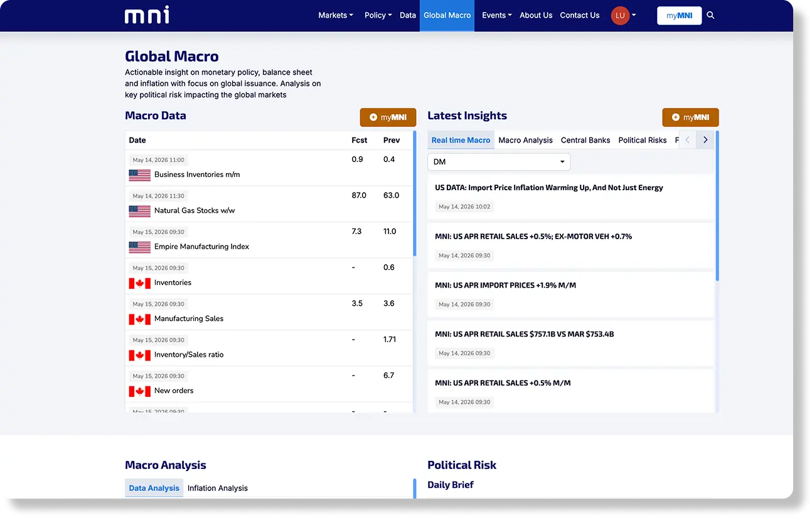This screenshot has height=518, width=812.
Task: Open US APR RETAIL SALES EX-MOTOR VEH article
Action: point(533,237)
